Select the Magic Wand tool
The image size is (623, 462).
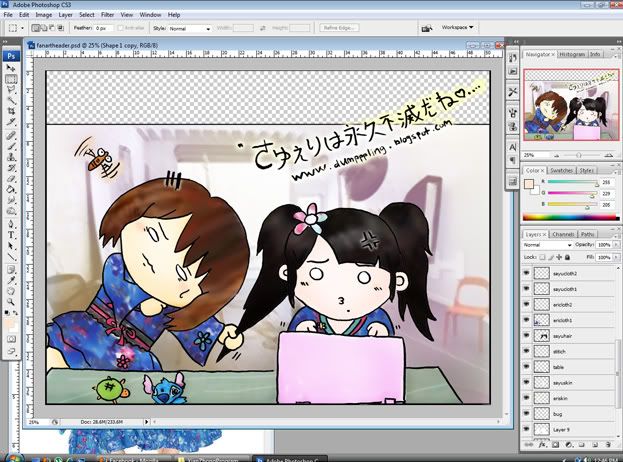coord(11,101)
